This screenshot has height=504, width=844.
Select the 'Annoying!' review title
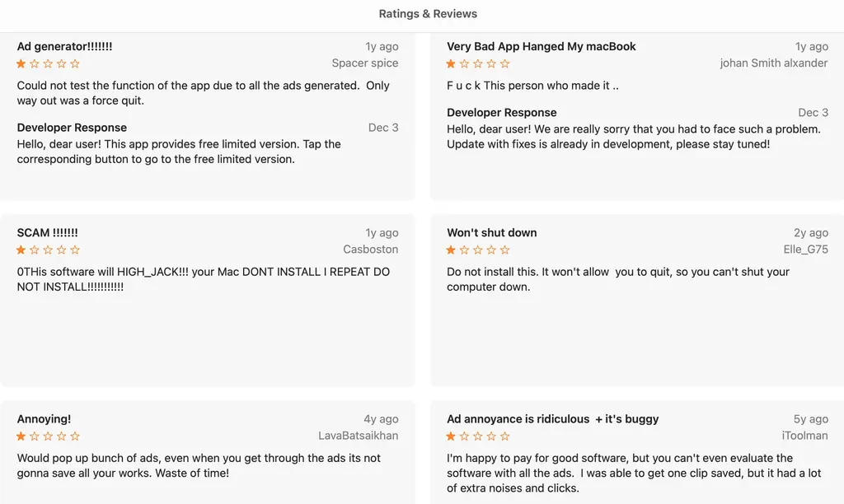44,418
